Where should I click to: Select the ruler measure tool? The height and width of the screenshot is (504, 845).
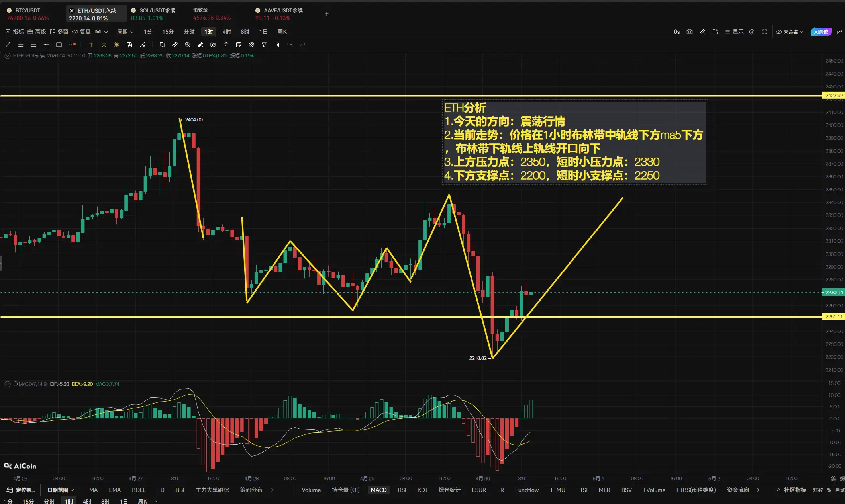point(175,45)
